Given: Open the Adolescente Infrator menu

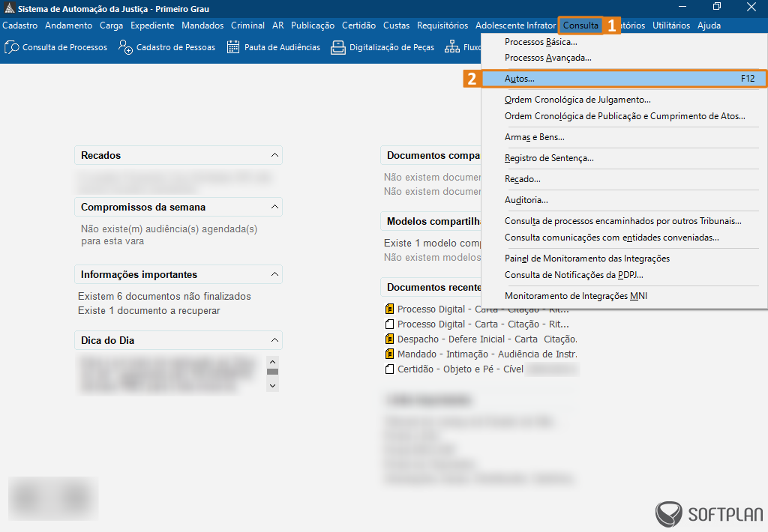Looking at the screenshot, I should pos(515,25).
